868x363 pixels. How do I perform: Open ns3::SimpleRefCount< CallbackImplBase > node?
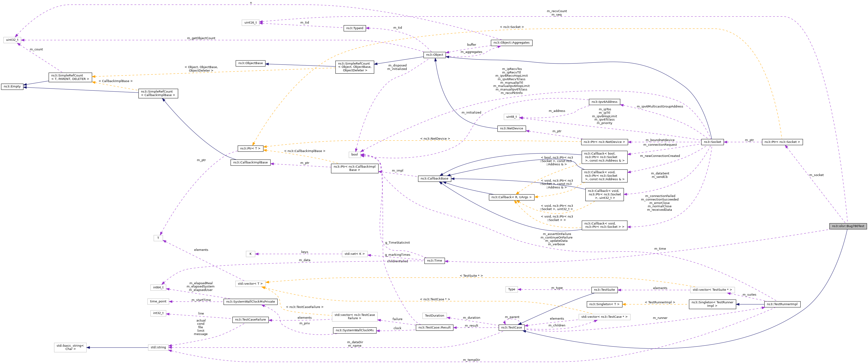point(158,93)
